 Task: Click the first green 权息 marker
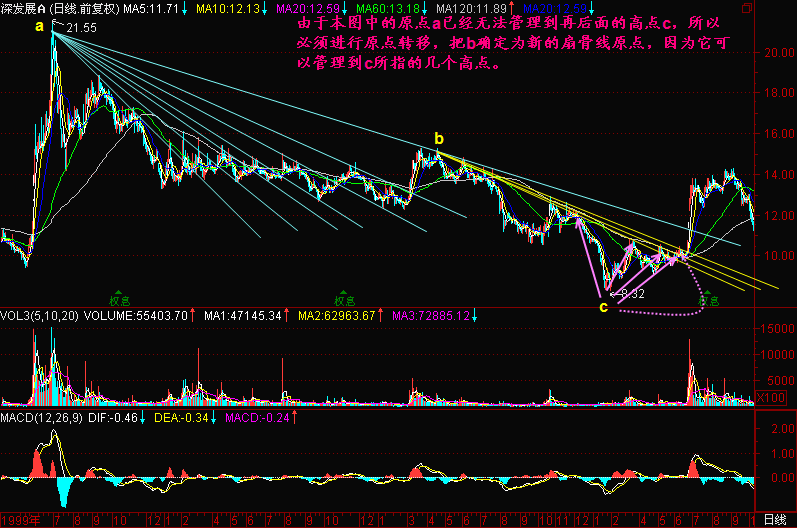point(119,299)
